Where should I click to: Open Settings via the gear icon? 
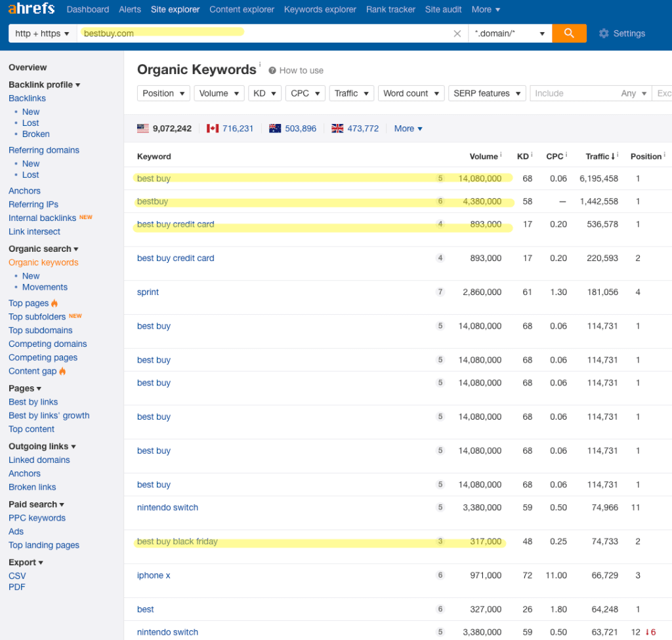tap(604, 33)
